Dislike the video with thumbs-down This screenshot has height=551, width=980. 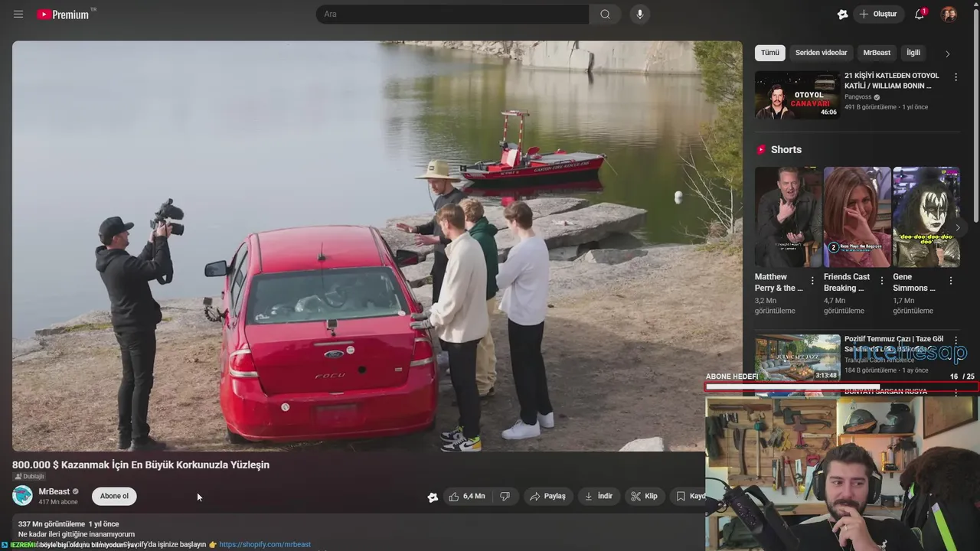(505, 496)
